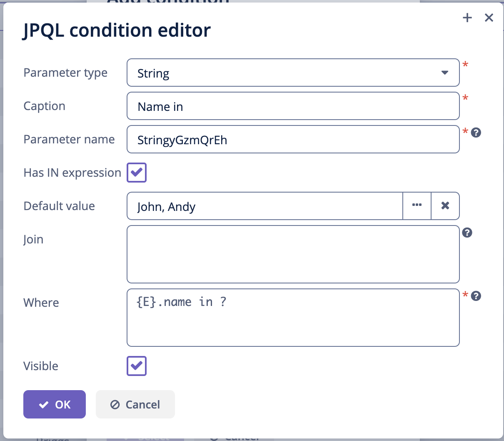This screenshot has height=441, width=504.
Task: Click the prohibition icon inside Cancel button
Action: point(115,404)
